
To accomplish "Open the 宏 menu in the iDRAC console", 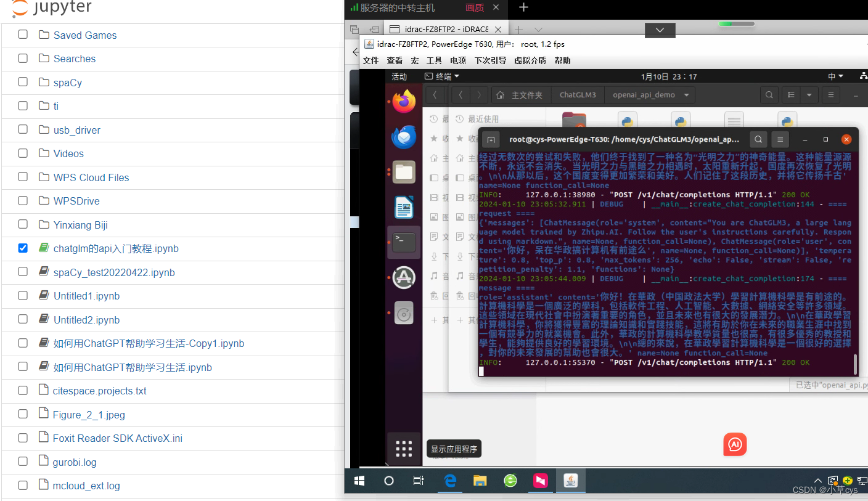I will click(415, 60).
